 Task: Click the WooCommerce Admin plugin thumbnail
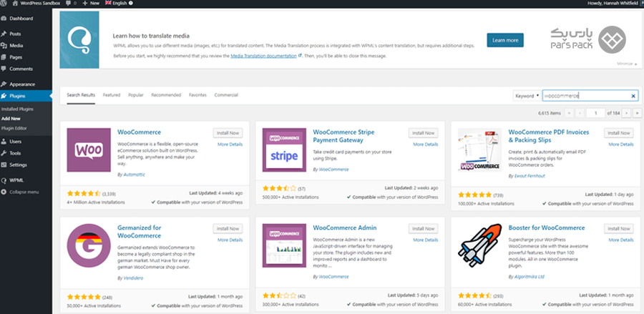coord(284,245)
